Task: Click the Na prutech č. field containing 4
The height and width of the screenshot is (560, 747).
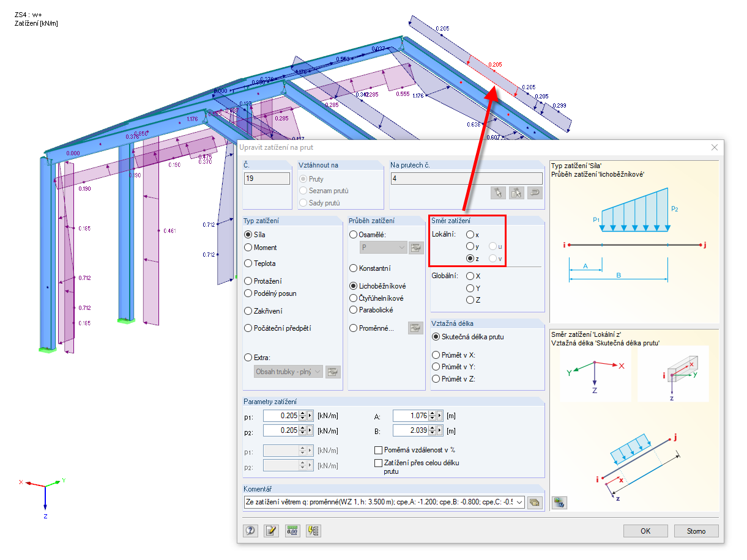Action: (x=466, y=179)
